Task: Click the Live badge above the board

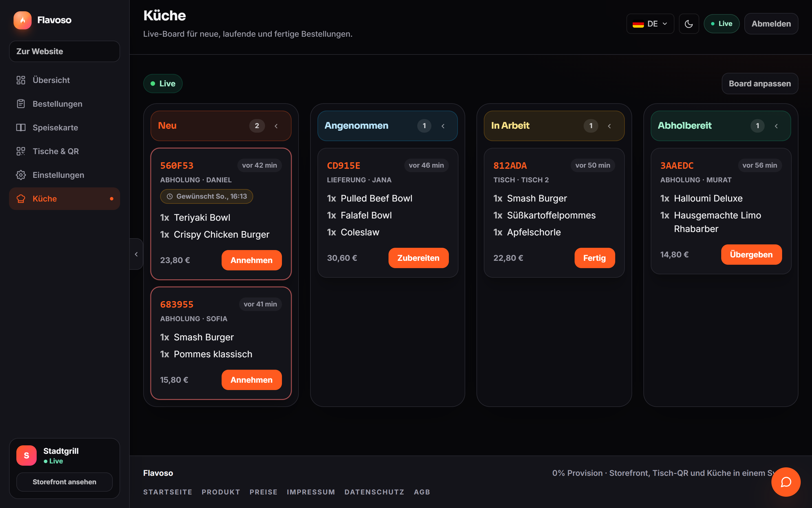Action: 163,84
